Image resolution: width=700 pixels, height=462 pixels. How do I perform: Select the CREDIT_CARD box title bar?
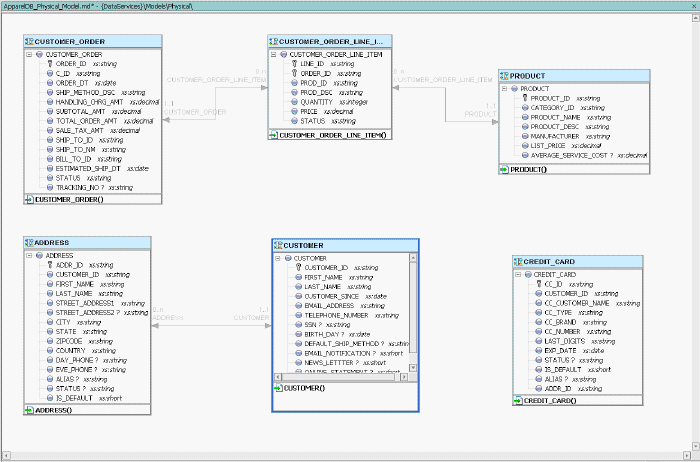tap(578, 262)
